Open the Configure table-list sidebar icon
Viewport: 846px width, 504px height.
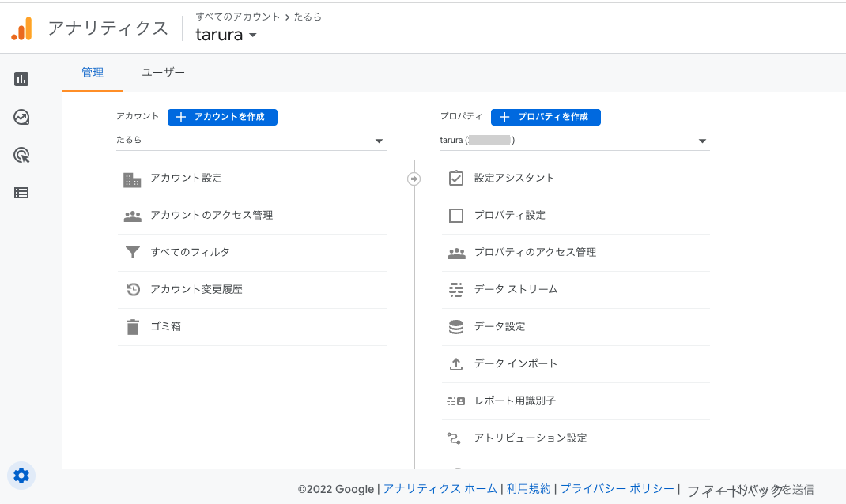point(21,193)
